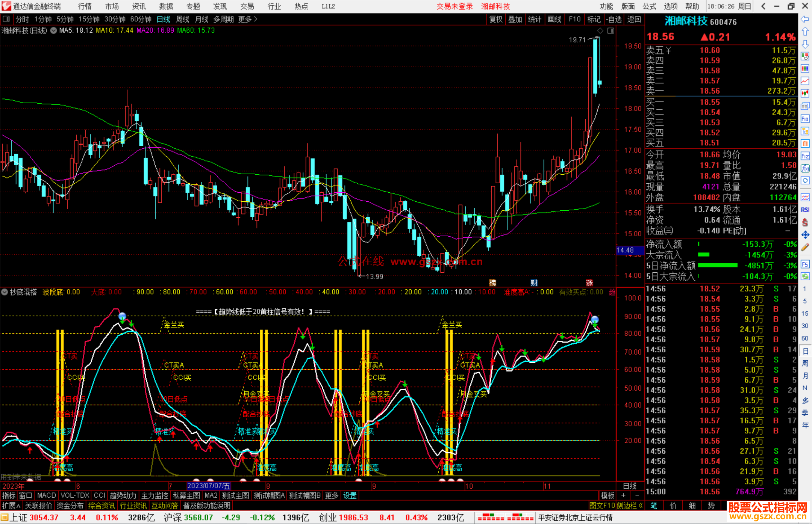812x524 pixels.
Task: Click the red line trend chart icon
Action: 805,81
